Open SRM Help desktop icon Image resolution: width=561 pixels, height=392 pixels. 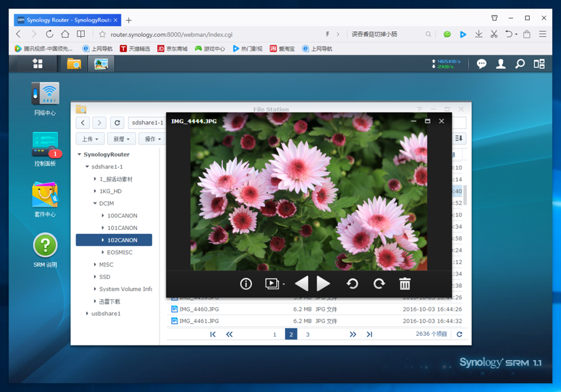(x=45, y=246)
